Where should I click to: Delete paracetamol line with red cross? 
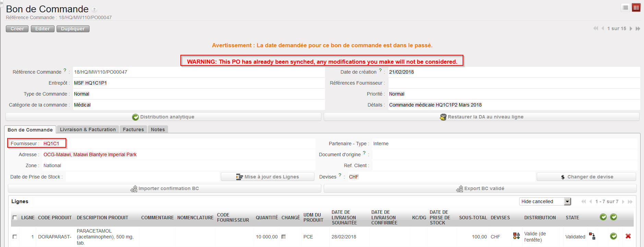coord(628,236)
